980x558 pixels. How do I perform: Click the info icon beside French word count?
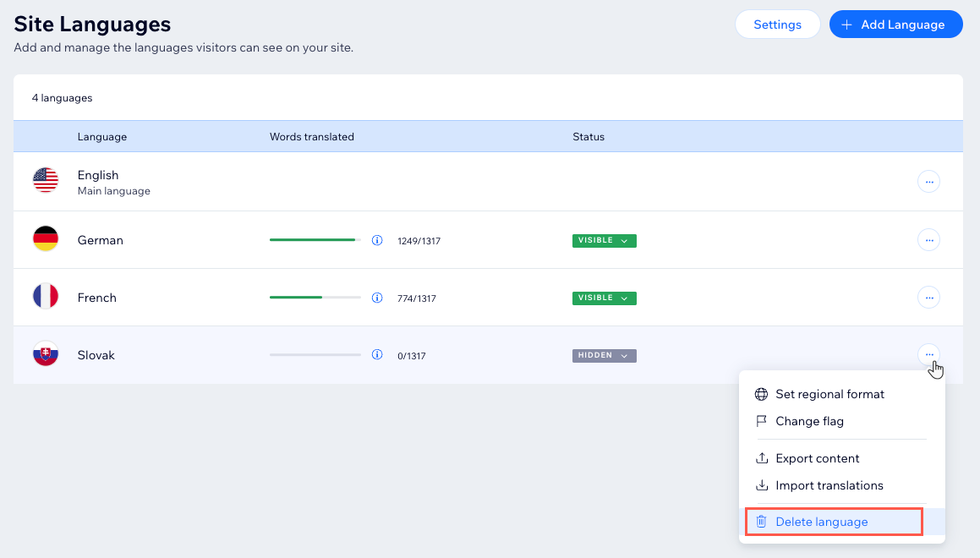pyautogui.click(x=377, y=298)
